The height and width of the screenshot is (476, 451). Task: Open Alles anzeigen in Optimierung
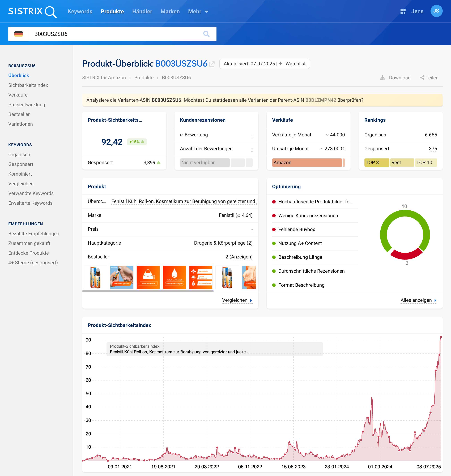tap(418, 300)
